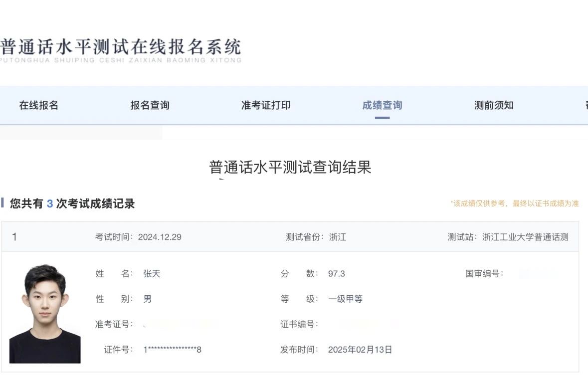Select record number 1 in the header row
588x385 pixels.
point(14,237)
